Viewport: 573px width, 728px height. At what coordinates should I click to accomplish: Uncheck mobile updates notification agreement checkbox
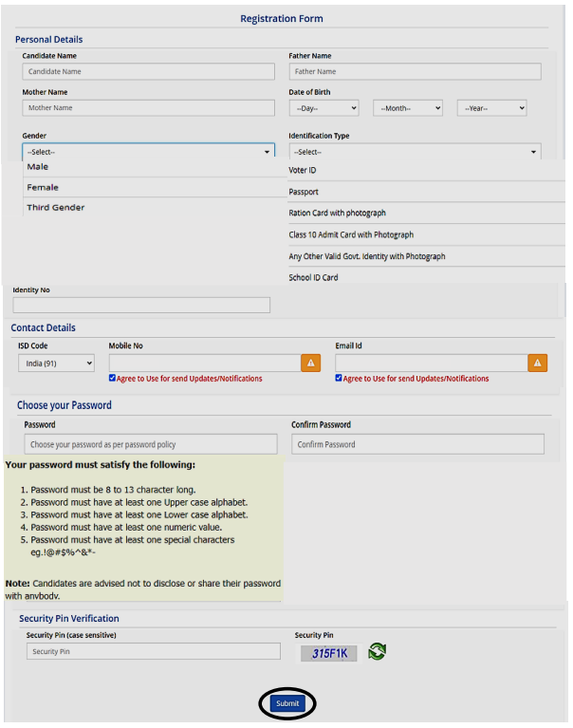pyautogui.click(x=113, y=378)
